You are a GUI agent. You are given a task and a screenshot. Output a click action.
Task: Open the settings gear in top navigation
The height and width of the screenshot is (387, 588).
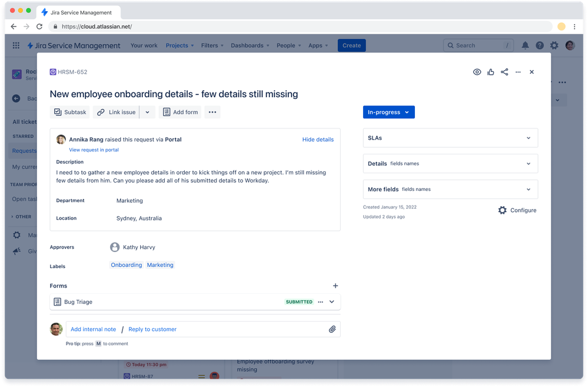pos(554,45)
